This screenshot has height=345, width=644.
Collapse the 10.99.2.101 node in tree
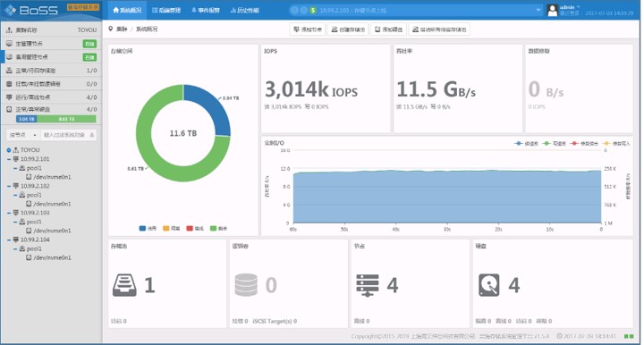pyautogui.click(x=9, y=159)
